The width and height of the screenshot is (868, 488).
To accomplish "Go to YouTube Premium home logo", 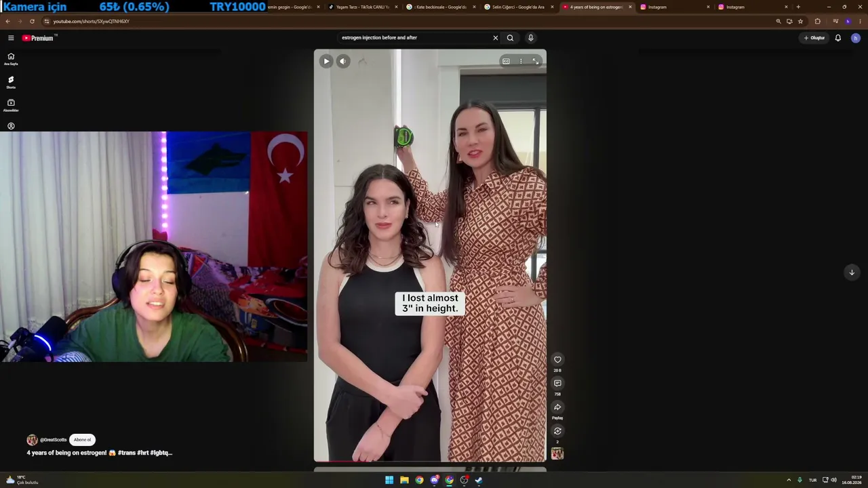I will [38, 38].
